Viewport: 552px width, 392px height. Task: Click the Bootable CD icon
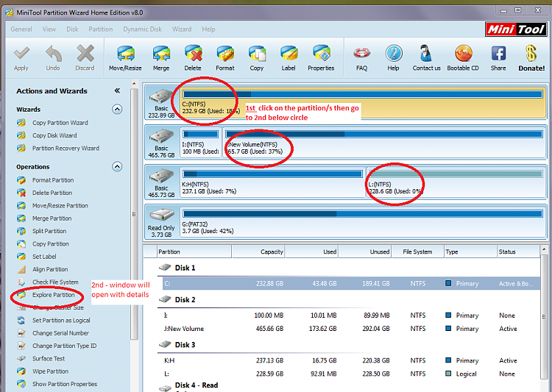pos(463,54)
